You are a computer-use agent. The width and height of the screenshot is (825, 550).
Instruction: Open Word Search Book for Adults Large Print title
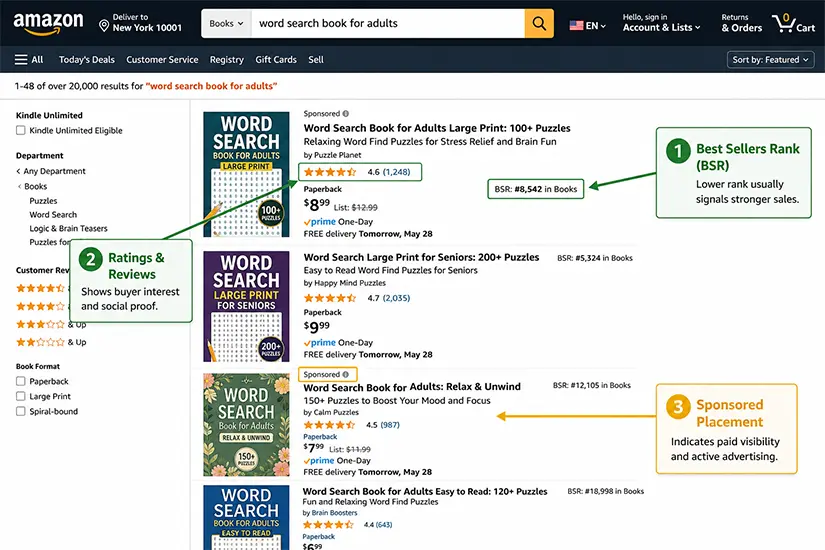(x=437, y=128)
